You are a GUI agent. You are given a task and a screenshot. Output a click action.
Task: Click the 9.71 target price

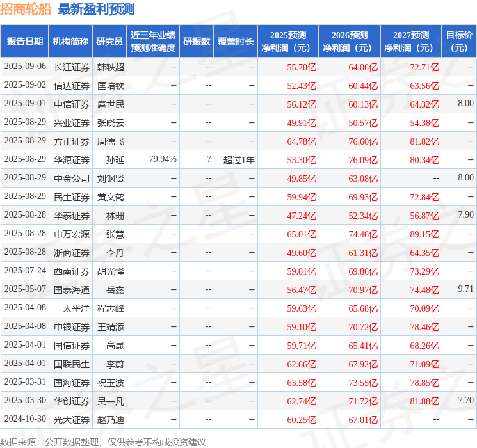click(x=465, y=289)
